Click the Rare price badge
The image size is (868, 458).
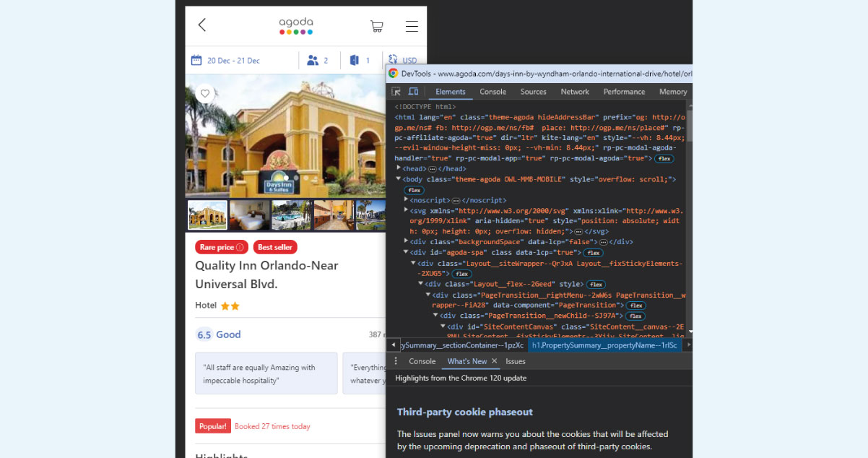tap(221, 246)
